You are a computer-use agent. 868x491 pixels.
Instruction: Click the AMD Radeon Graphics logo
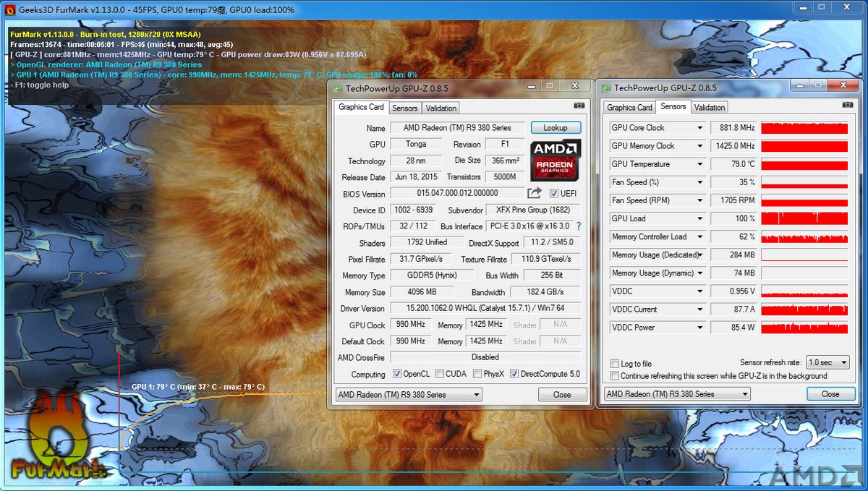[x=556, y=161]
